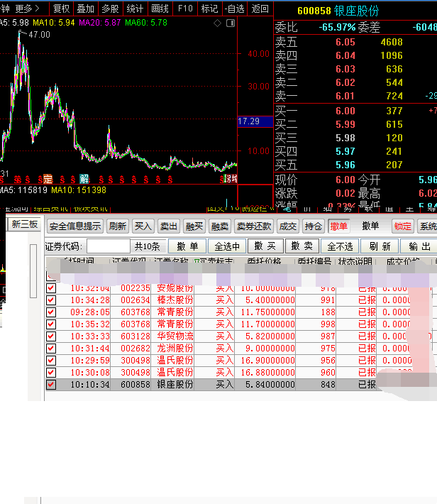Click 全不选 to deselect all

coord(341,246)
